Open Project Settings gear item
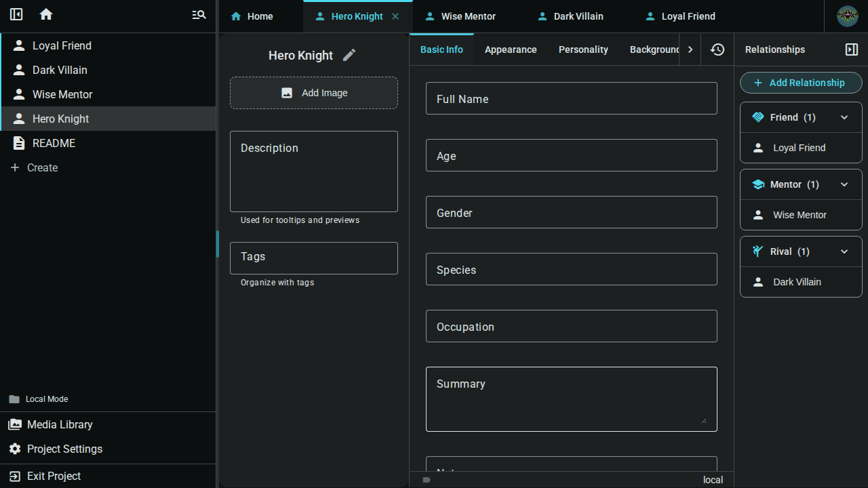The height and width of the screenshot is (488, 868). (x=64, y=449)
